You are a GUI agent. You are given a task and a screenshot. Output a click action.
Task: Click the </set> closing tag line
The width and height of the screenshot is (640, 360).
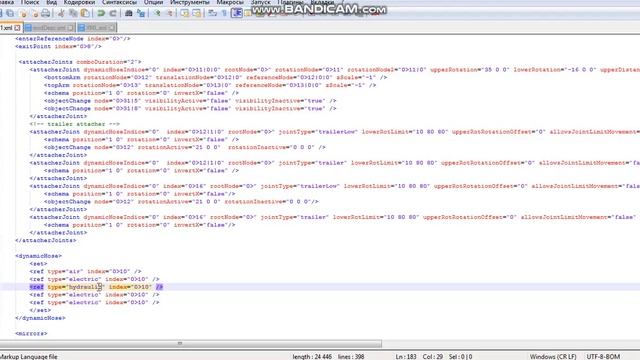40,310
